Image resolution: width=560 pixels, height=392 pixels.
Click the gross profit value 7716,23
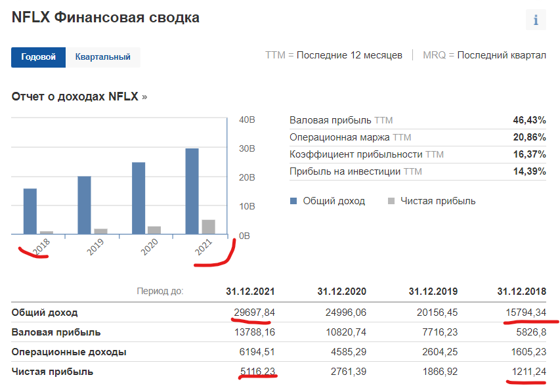(440, 332)
